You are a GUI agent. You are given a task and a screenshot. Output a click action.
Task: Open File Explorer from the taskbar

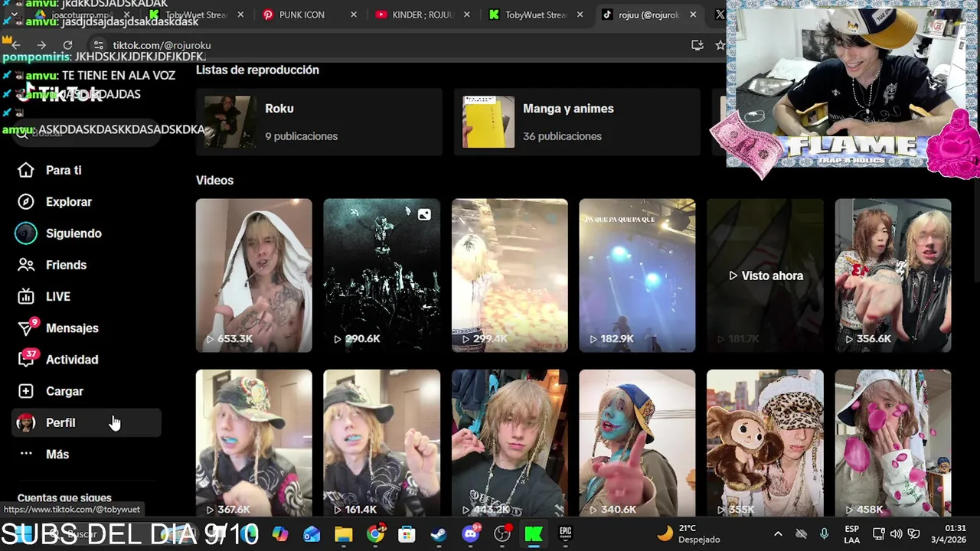[344, 533]
